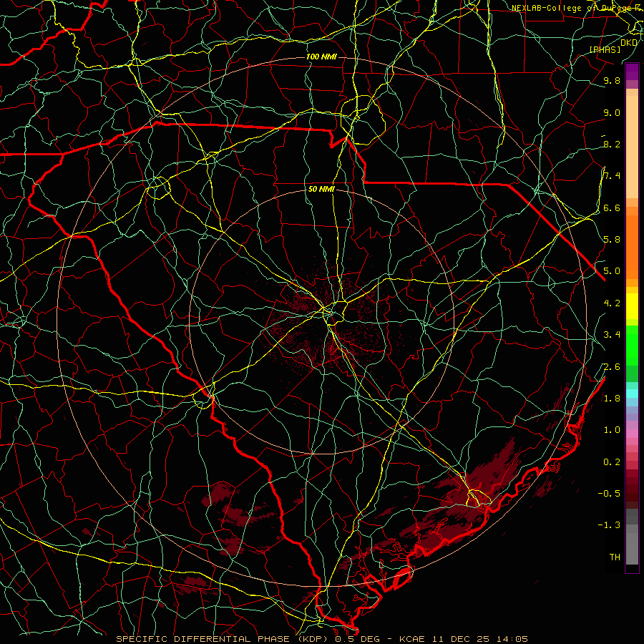Viewport: 644px width, 644px height.
Task: Click the 9.0 value on the color scale
Action: click(612, 113)
